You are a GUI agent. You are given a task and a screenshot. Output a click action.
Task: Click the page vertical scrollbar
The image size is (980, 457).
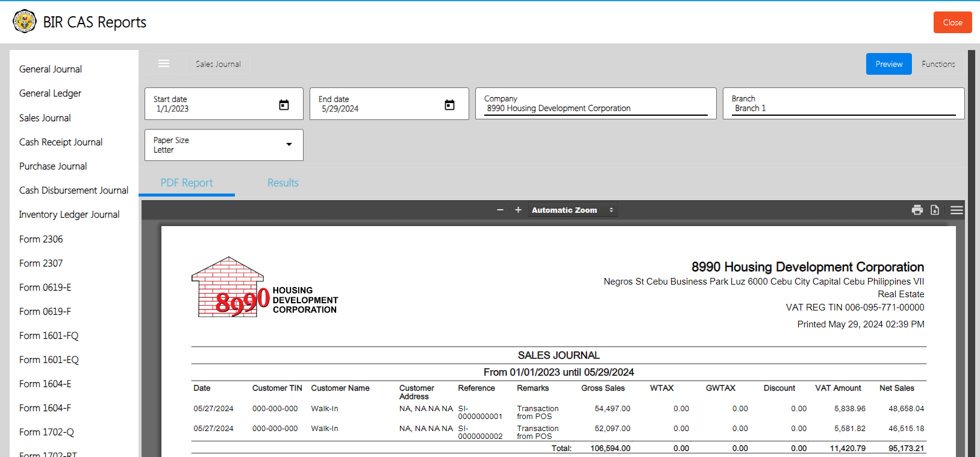coord(972,253)
